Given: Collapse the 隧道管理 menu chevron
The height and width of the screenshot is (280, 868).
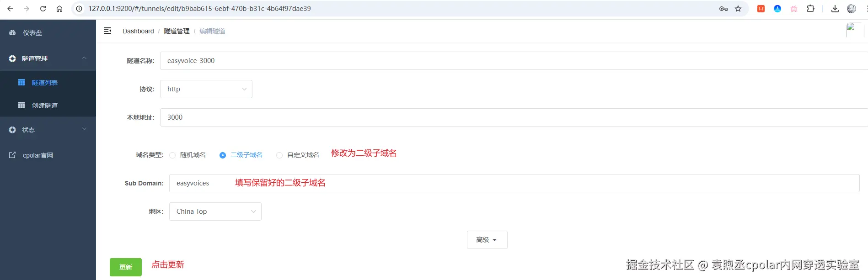Looking at the screenshot, I should [84, 58].
